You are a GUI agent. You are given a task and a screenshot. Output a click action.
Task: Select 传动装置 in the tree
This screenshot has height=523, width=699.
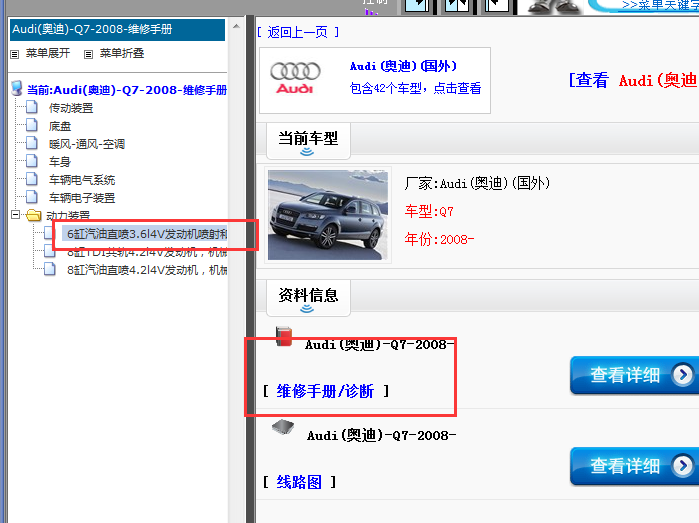coord(71,108)
